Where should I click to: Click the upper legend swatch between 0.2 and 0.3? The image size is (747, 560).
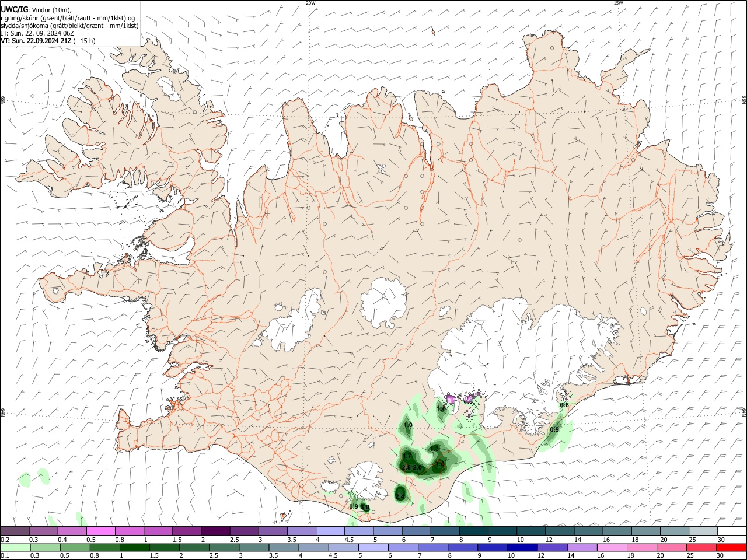point(15,531)
